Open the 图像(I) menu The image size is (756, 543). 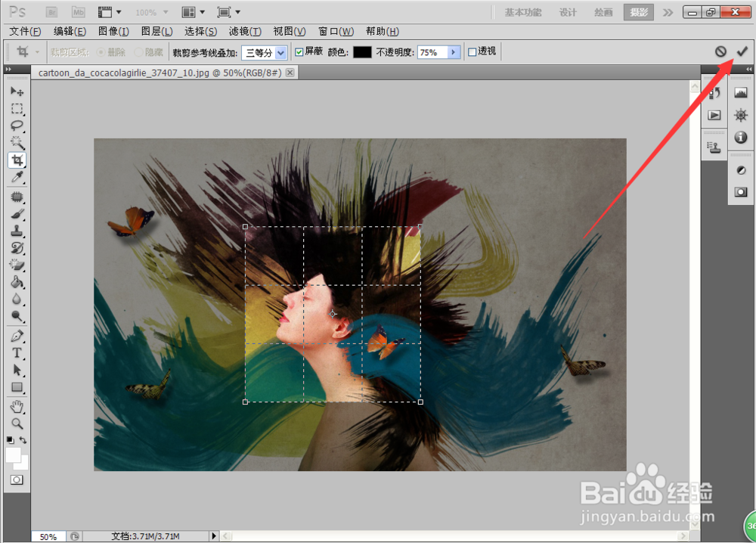(114, 31)
